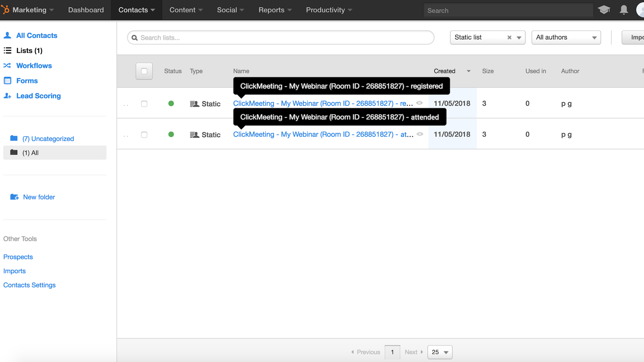This screenshot has width=644, height=362.
Task: Click the Author column header
Action: [570, 71]
